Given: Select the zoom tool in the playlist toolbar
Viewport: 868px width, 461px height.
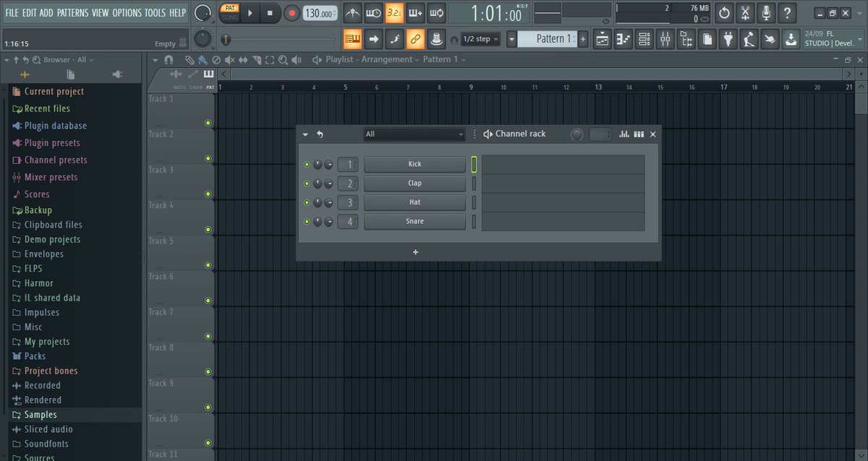Looking at the screenshot, I should 284,59.
